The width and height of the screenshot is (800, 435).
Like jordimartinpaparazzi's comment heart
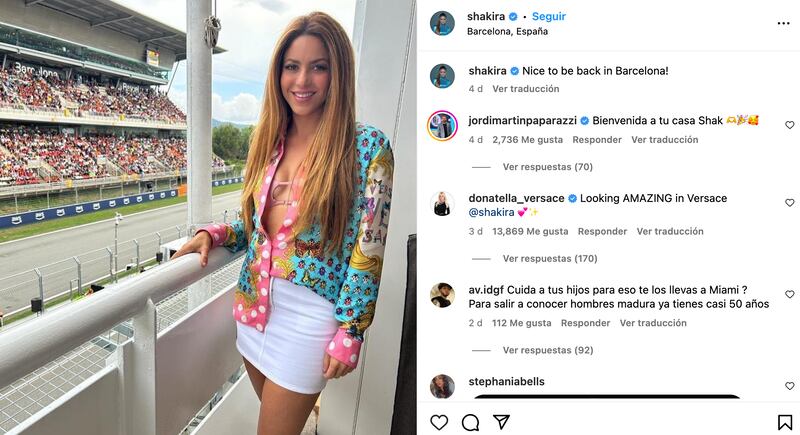click(790, 125)
